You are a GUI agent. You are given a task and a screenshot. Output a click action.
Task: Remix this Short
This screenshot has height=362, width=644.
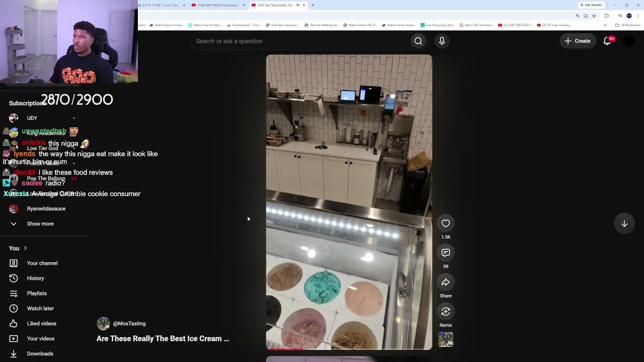(x=446, y=312)
